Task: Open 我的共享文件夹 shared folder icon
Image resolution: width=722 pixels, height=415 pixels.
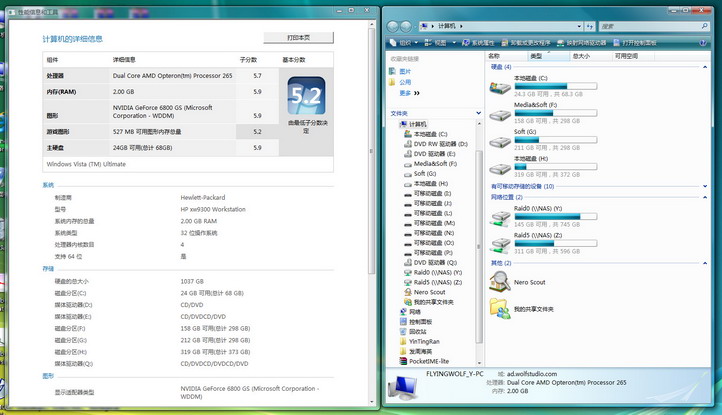Action: (500, 309)
